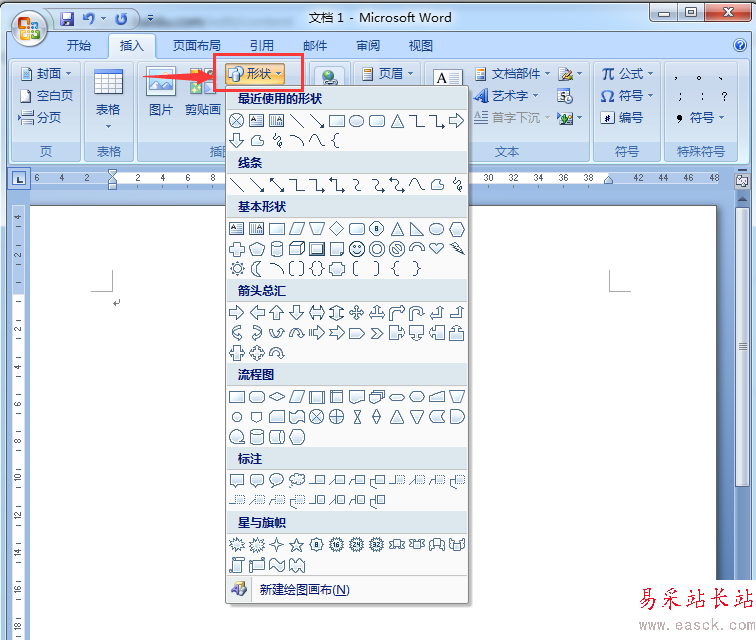Switch to Home (开始) tab
756x640 pixels.
79,46
